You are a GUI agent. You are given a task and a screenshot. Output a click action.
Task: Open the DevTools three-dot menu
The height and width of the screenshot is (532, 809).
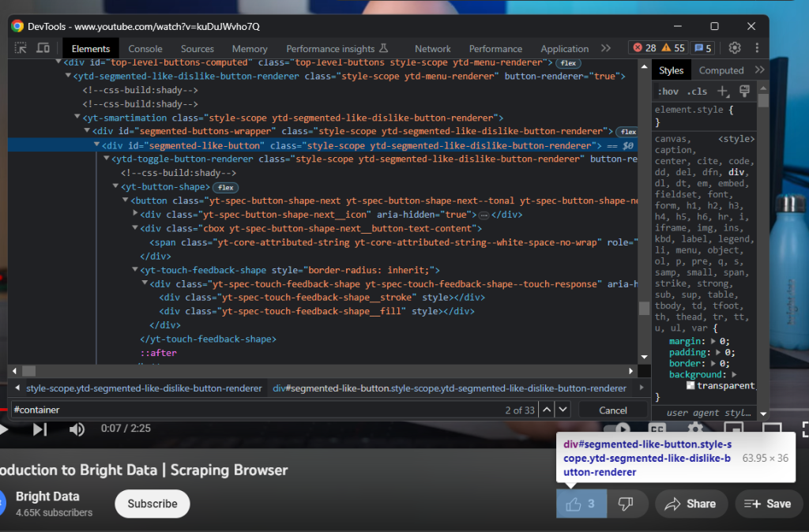pos(757,48)
